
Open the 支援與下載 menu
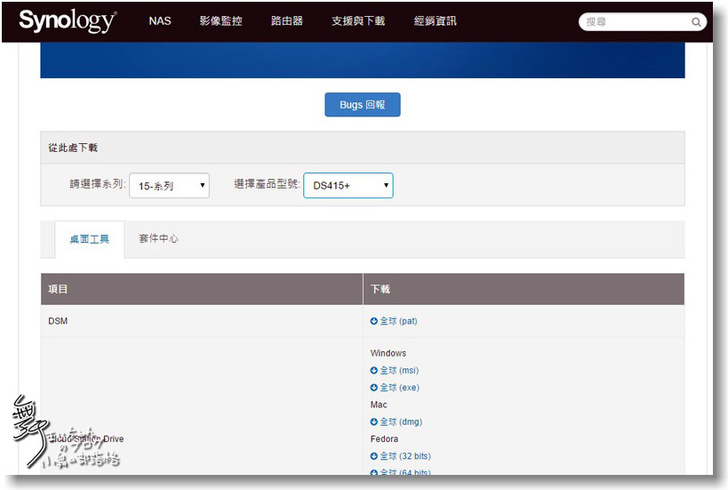click(358, 21)
